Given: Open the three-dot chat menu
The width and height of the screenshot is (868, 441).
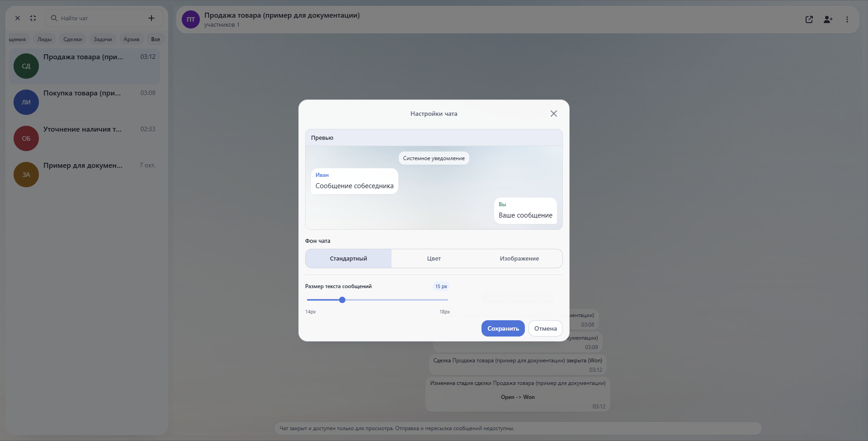Looking at the screenshot, I should coord(847,19).
